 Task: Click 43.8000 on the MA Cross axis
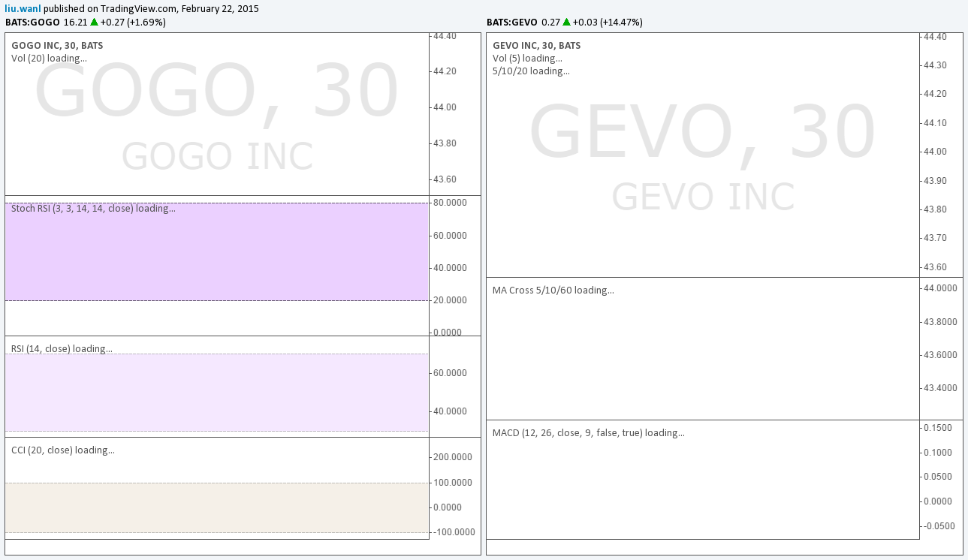(940, 322)
